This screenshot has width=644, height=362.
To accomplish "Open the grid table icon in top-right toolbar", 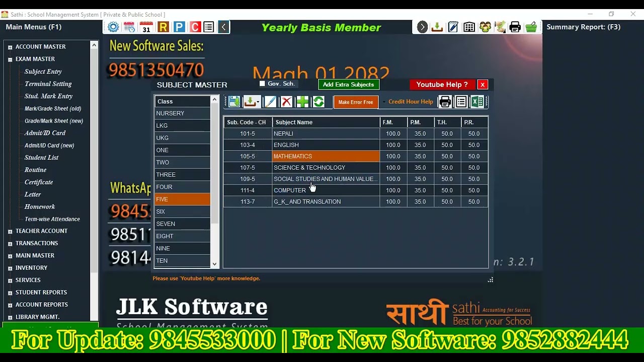I will pos(469,27).
